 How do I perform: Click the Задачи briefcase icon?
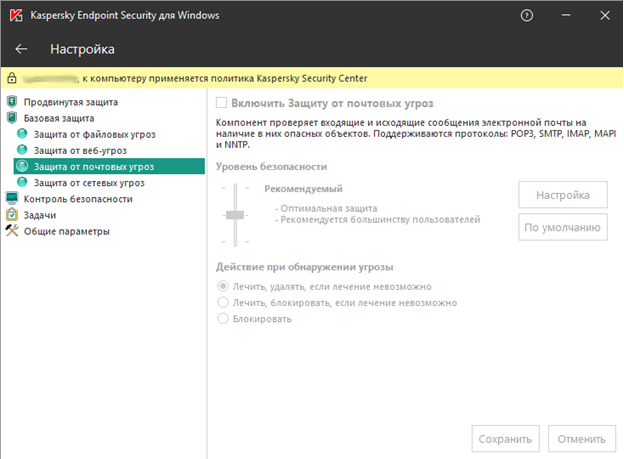[12, 215]
